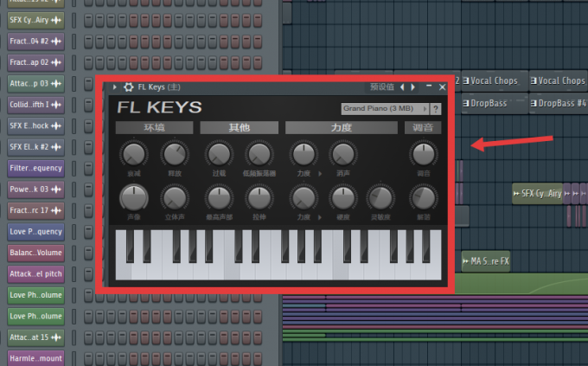This screenshot has width=588, height=366.
Task: Toggle first step of Attac..at 15 row
Action: coord(88,337)
